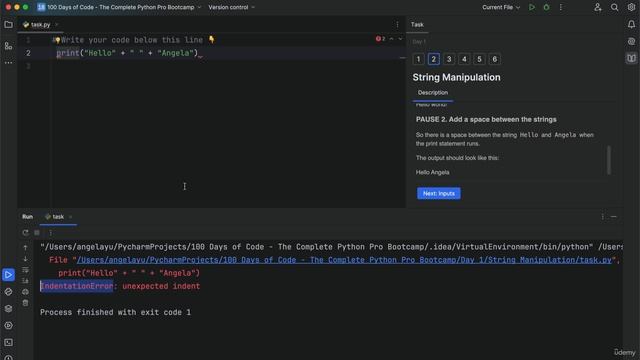Open project name dropdown

coord(119,7)
